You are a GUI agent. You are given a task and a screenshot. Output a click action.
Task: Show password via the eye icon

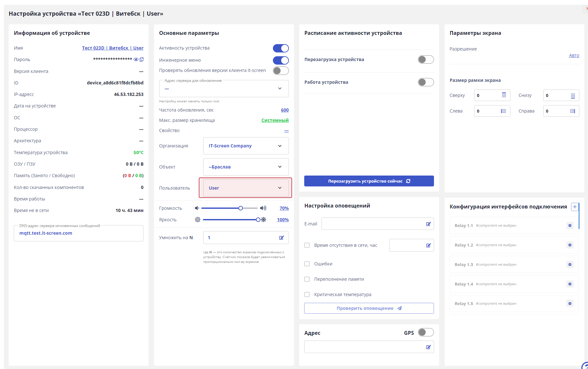coord(136,59)
